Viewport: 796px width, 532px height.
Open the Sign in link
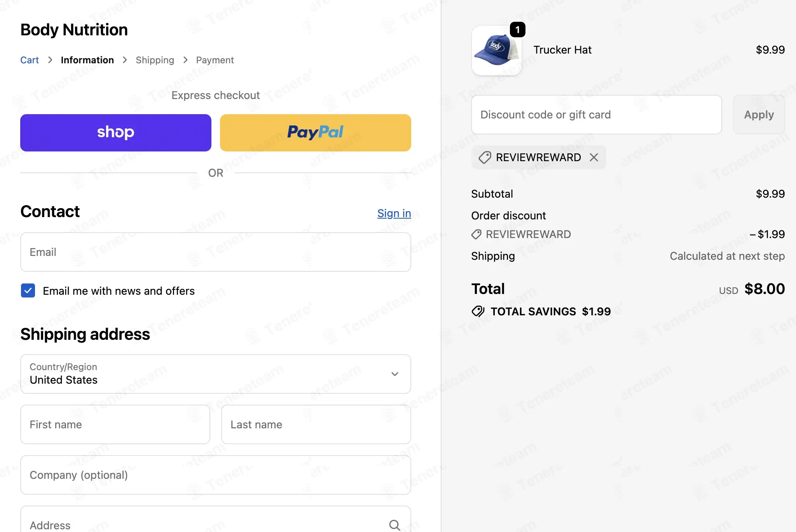394,213
